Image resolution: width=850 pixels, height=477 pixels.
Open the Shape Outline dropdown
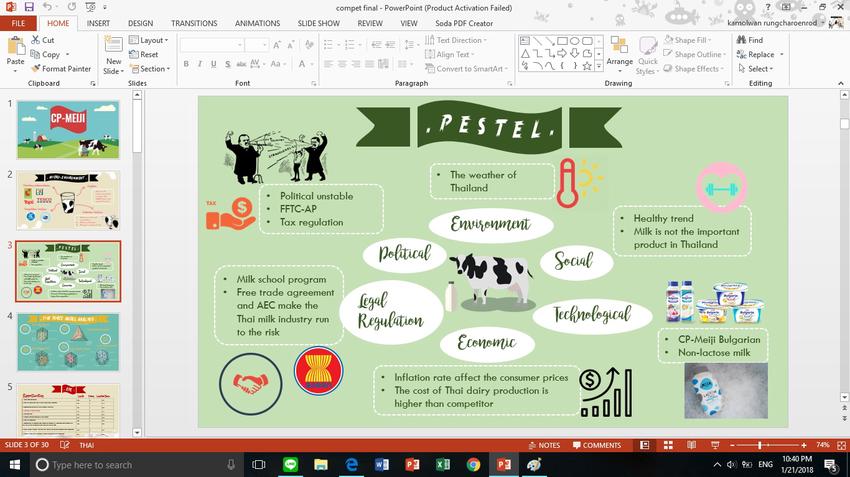click(694, 54)
